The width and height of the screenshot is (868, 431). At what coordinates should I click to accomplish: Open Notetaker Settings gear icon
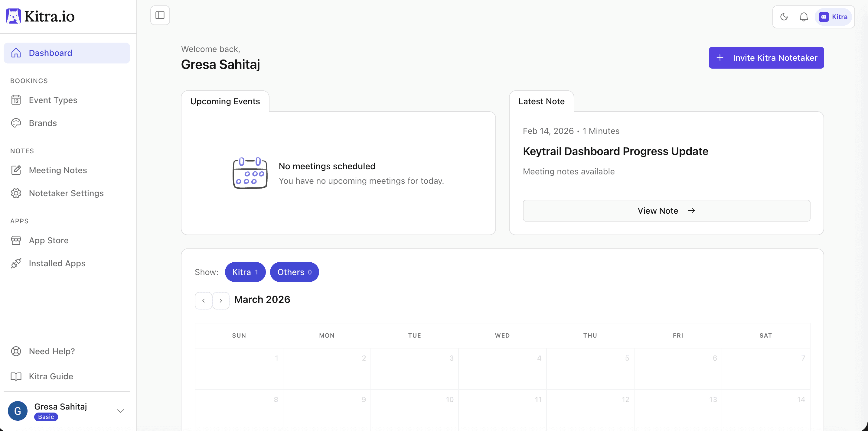[16, 193]
